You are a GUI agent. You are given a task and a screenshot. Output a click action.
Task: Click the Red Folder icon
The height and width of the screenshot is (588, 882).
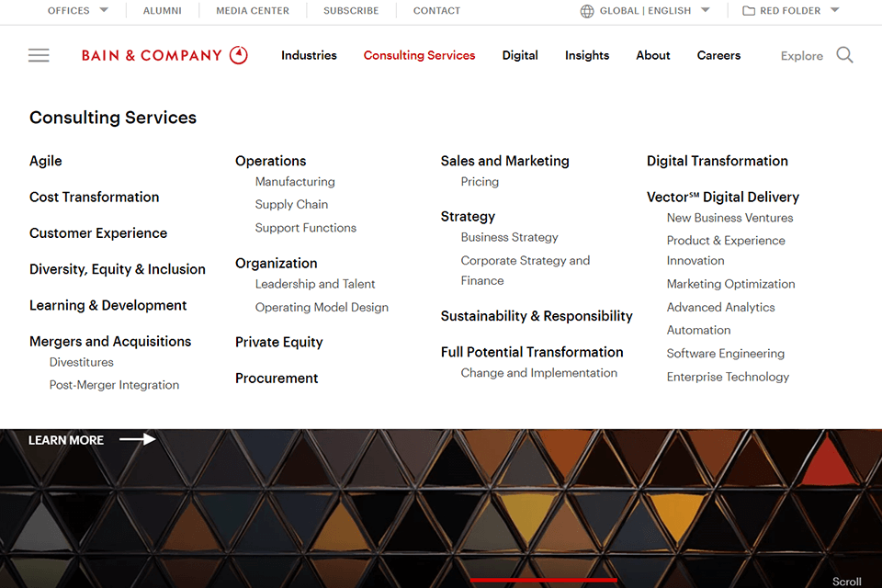coord(749,11)
